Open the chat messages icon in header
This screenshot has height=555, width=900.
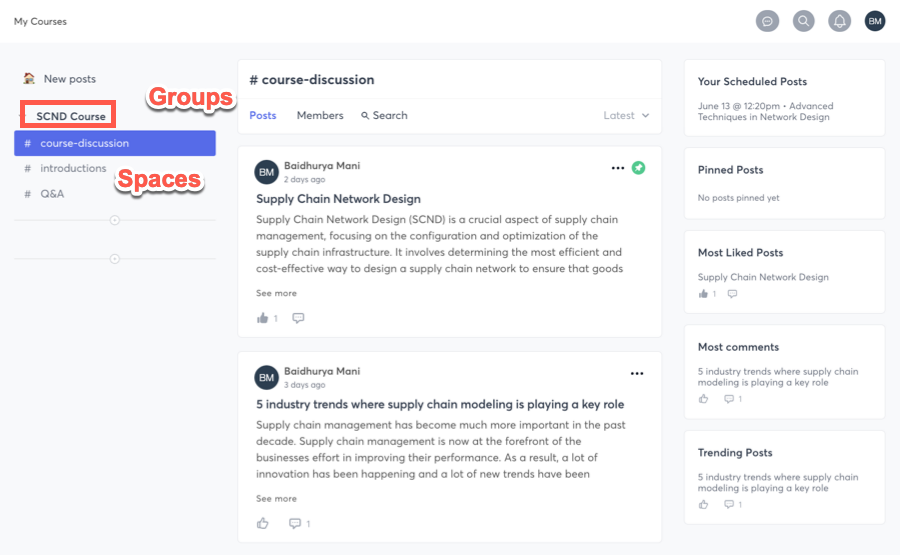767,21
